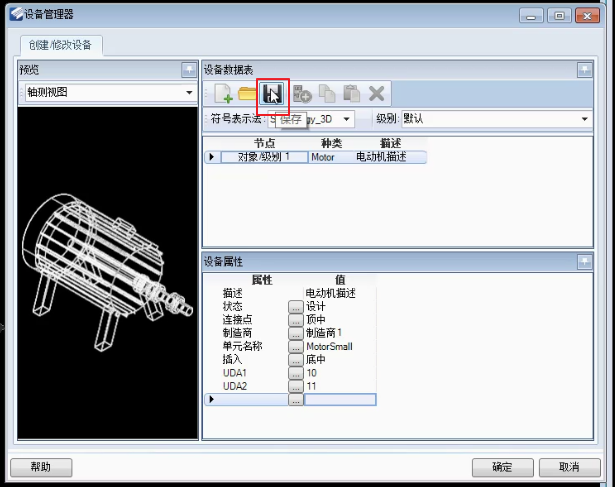Click ellipsis button for 连接点 row
The width and height of the screenshot is (615, 487).
tap(296, 320)
